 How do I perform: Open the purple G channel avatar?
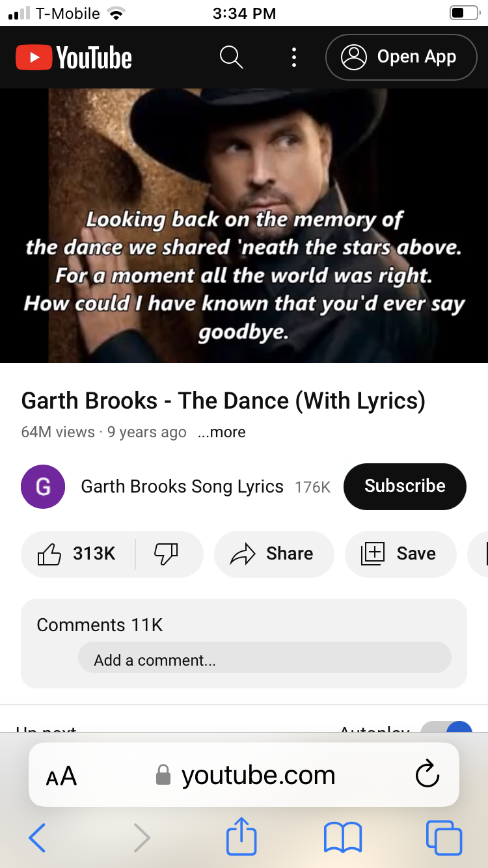point(43,487)
